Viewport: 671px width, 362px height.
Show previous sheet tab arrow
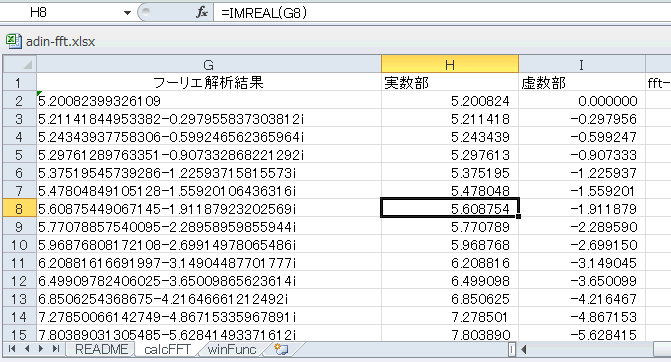click(x=27, y=349)
